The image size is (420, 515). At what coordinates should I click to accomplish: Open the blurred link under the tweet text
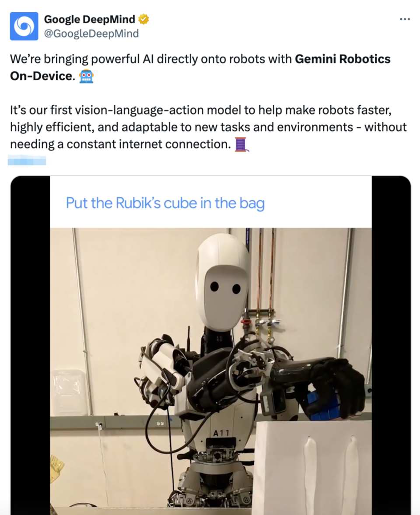[27, 160]
